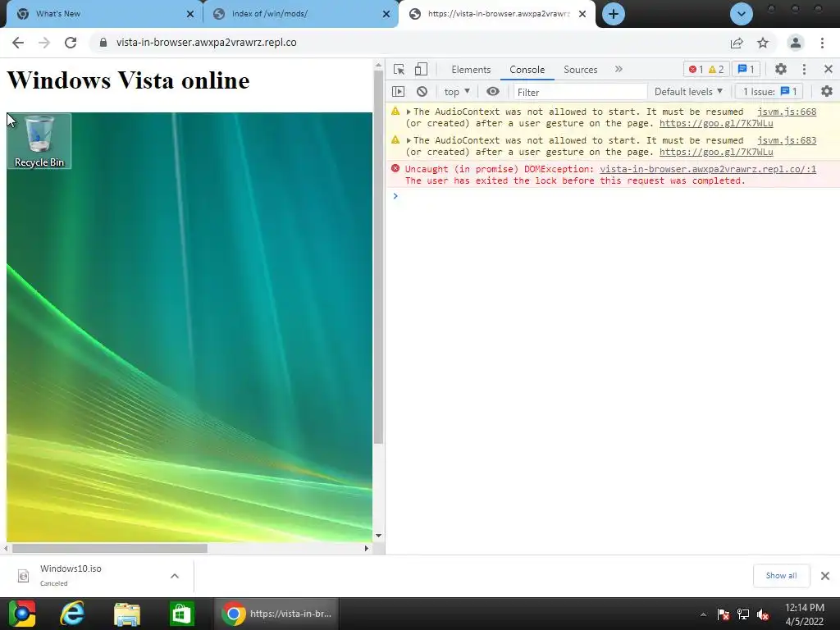Open the Start button in taskbar
The height and width of the screenshot is (630, 840).
(x=21, y=614)
